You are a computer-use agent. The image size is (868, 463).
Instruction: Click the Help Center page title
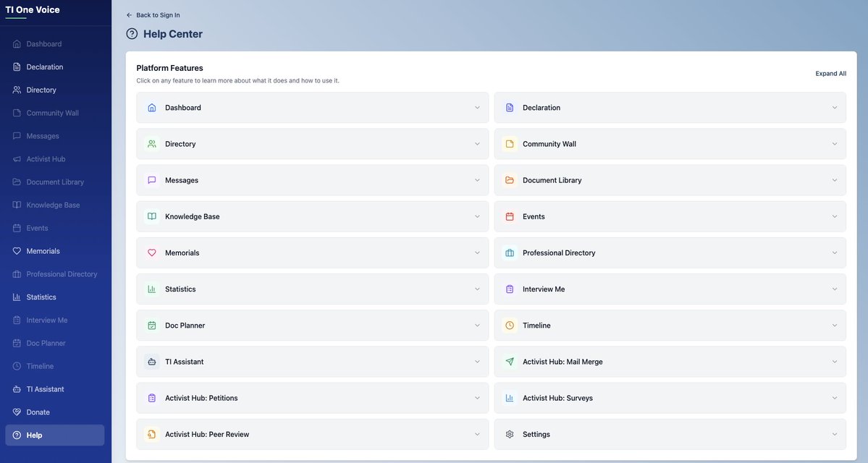(x=173, y=34)
